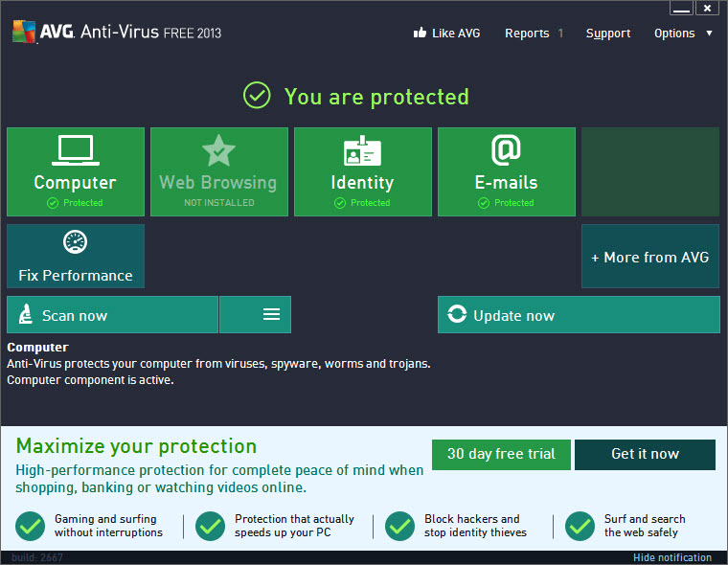The image size is (728, 565).
Task: Click the thumbs-up Like AVG icon
Action: click(419, 34)
